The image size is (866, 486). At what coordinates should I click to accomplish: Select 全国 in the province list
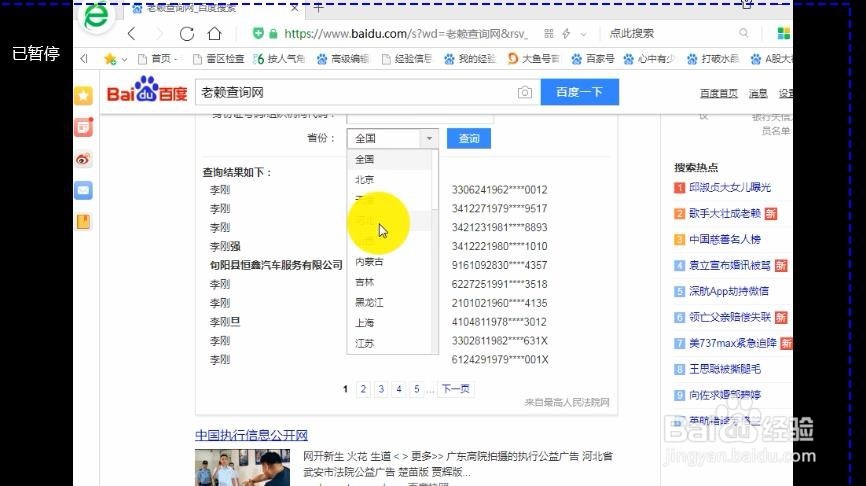[365, 160]
